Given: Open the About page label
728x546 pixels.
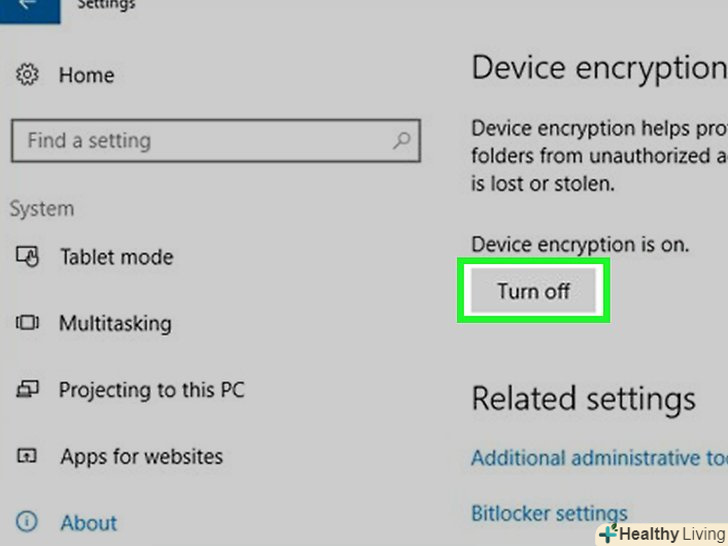Looking at the screenshot, I should (89, 522).
